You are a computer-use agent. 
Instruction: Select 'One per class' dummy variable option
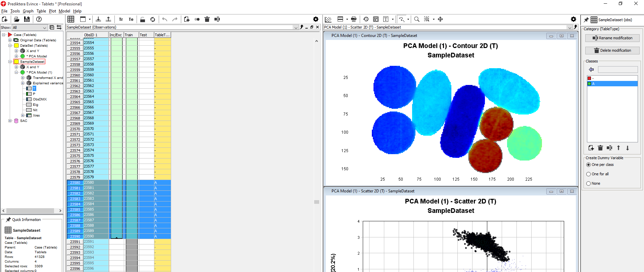(589, 165)
